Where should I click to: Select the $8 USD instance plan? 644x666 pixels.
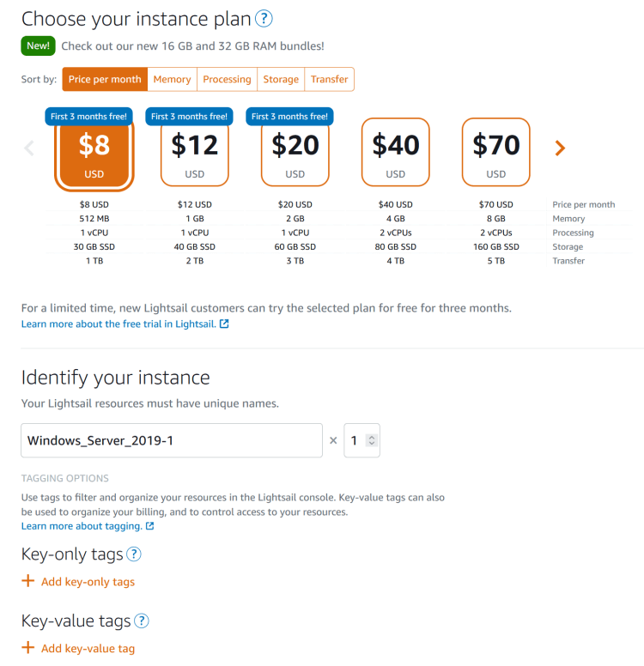click(x=94, y=154)
